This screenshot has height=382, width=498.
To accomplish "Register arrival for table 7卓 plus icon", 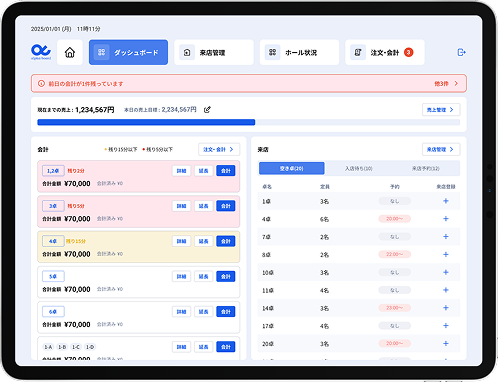I will click(x=446, y=237).
